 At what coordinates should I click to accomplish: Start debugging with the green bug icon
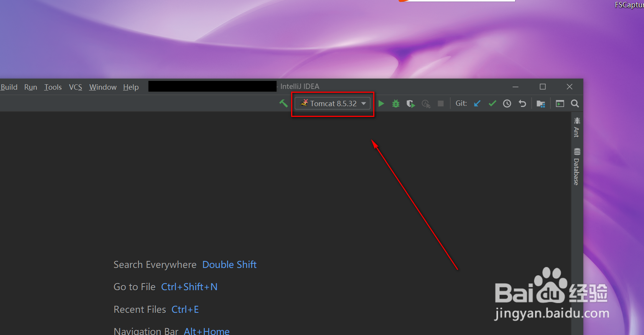(396, 103)
